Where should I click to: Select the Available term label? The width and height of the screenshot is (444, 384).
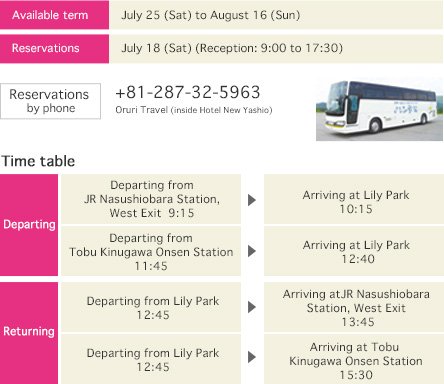54,15
